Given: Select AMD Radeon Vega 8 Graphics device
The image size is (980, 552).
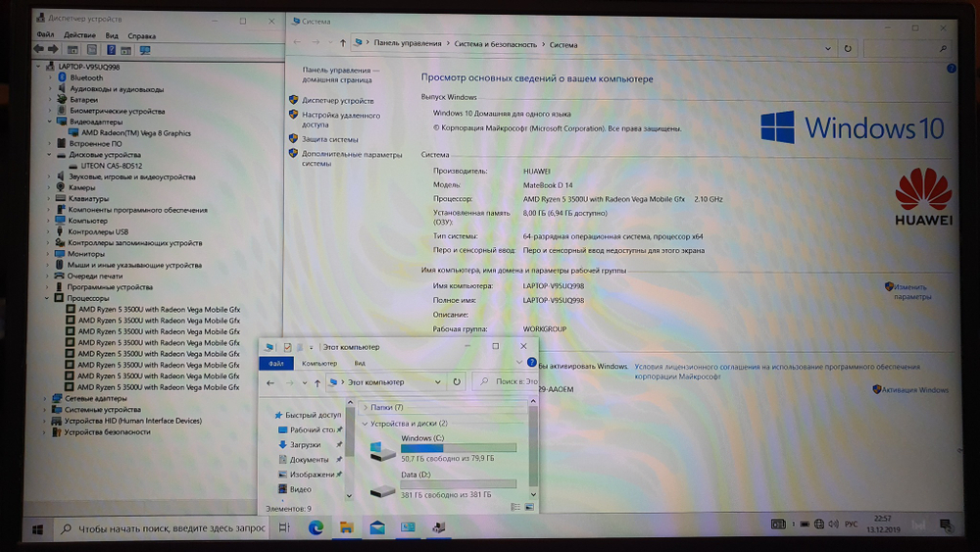Looking at the screenshot, I should (135, 132).
